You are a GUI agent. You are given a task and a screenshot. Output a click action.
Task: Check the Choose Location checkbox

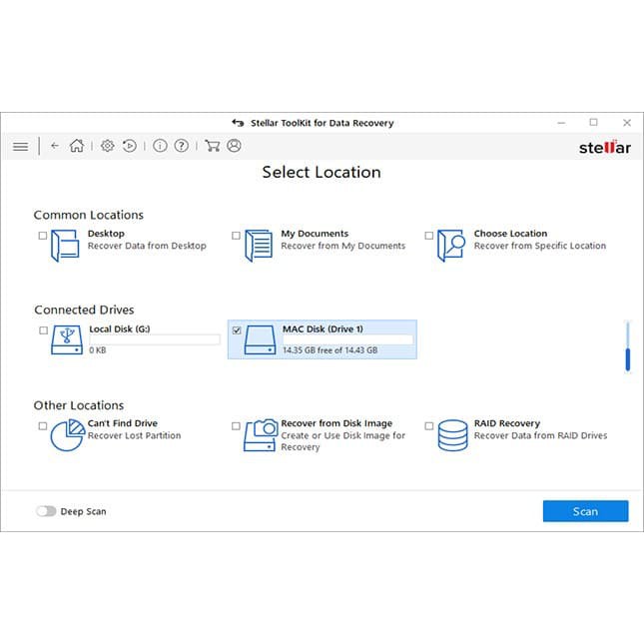click(x=428, y=236)
